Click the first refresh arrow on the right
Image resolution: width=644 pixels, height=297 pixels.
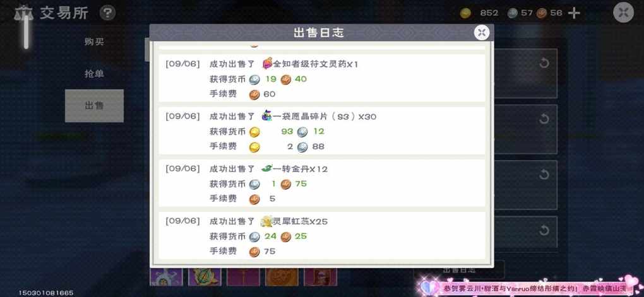pyautogui.click(x=544, y=63)
